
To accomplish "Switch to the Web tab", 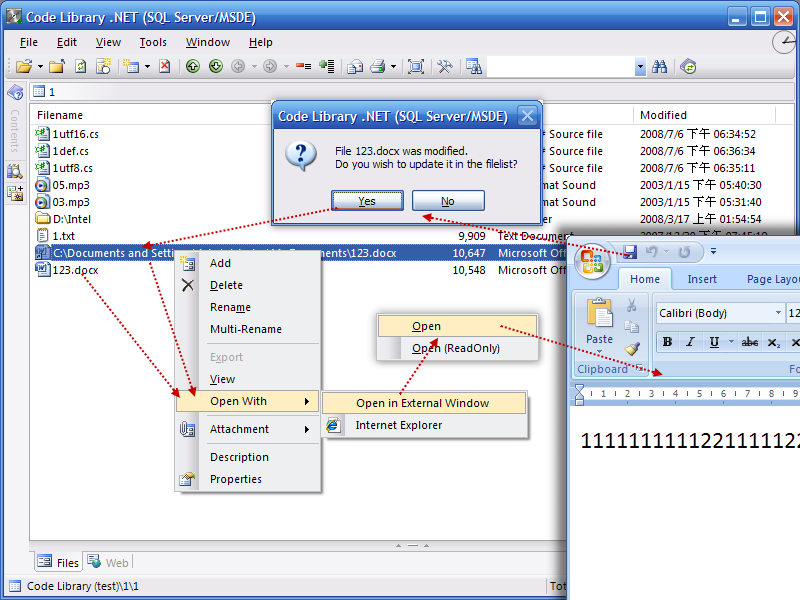I will [x=109, y=562].
